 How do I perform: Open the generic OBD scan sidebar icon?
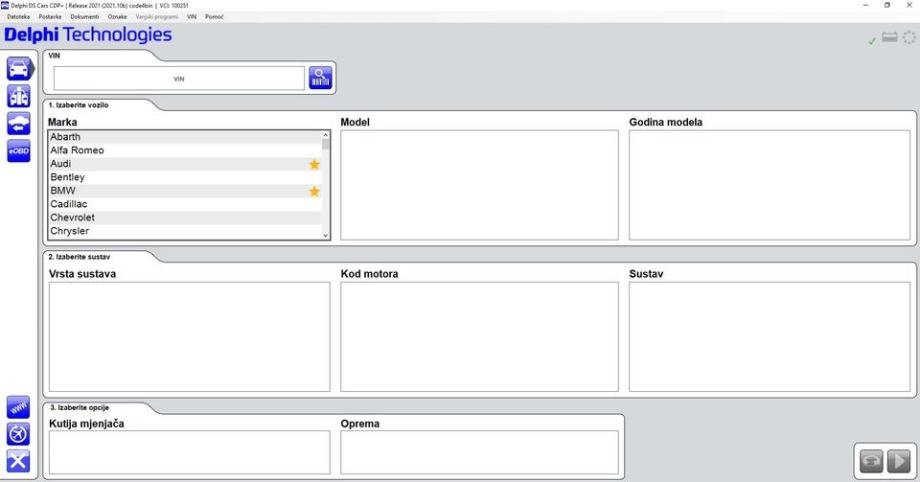click(x=19, y=96)
